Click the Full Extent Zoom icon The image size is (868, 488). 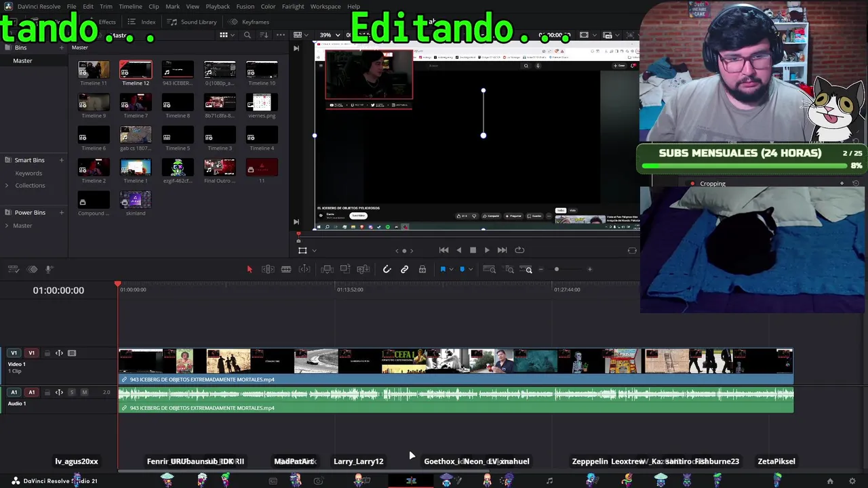489,269
